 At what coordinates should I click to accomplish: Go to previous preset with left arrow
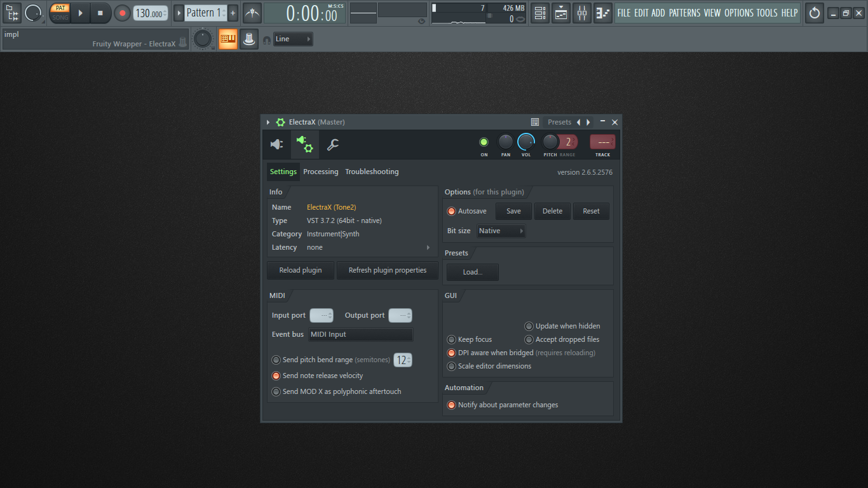[x=578, y=122]
